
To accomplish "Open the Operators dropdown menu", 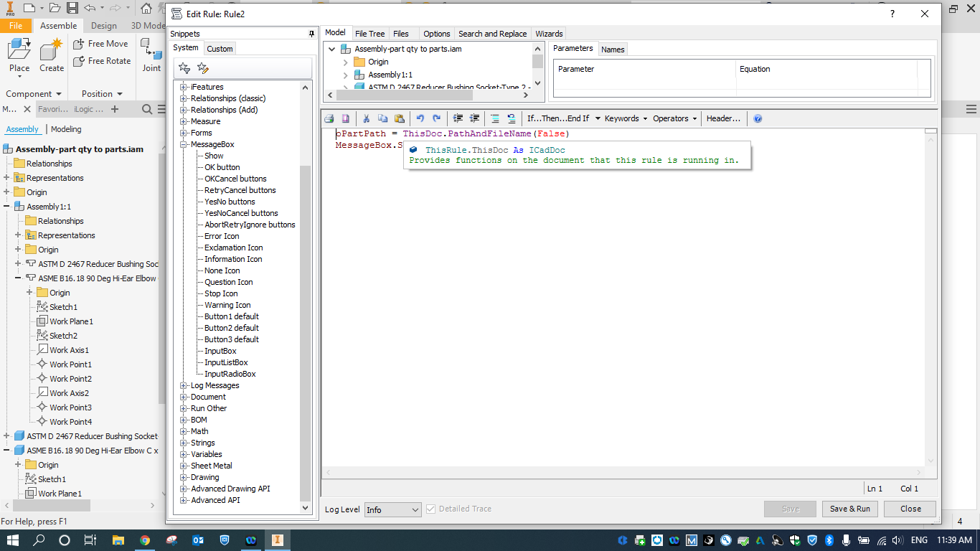I will [675, 118].
